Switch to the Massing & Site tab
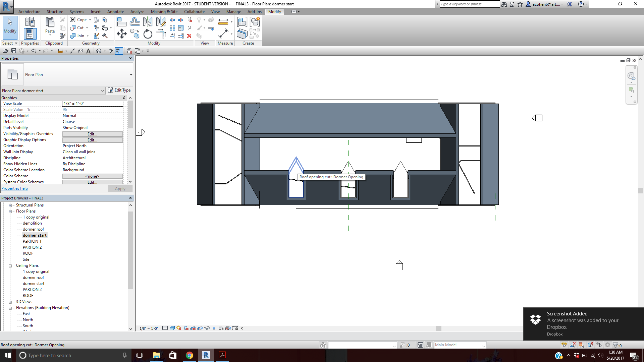644x362 pixels. (x=164, y=12)
